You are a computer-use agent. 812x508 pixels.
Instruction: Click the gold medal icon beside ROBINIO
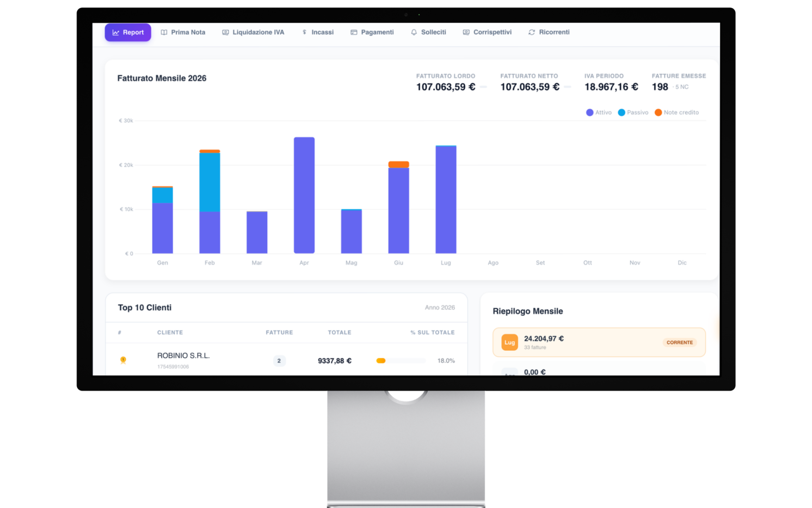click(x=123, y=360)
